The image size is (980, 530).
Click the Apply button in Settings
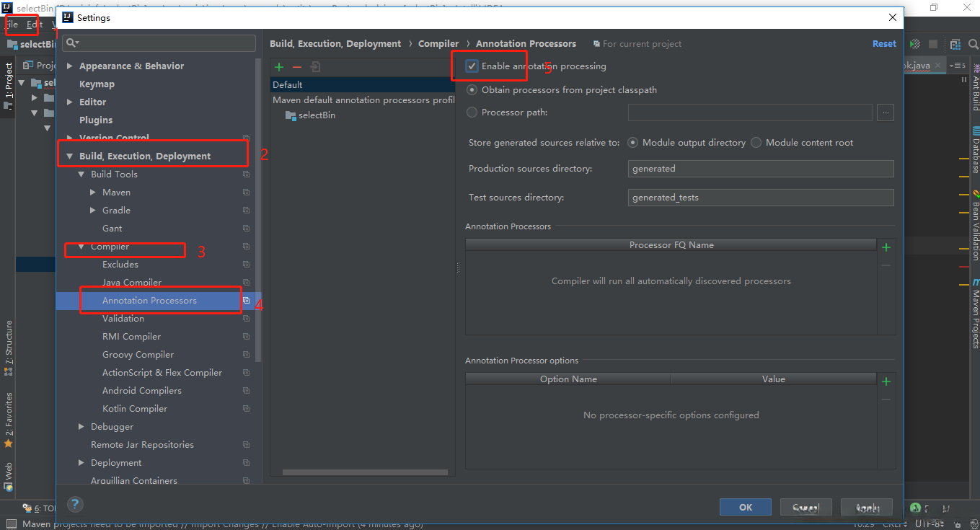[867, 508]
